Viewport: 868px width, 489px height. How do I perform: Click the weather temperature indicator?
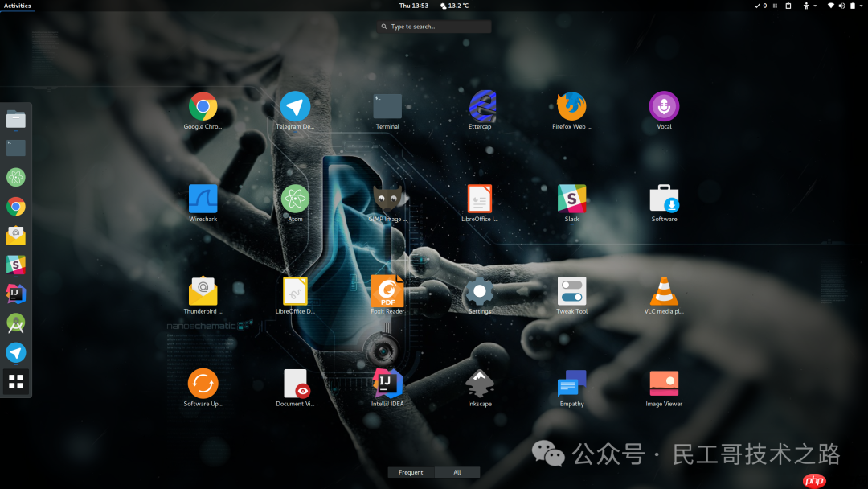(x=454, y=6)
